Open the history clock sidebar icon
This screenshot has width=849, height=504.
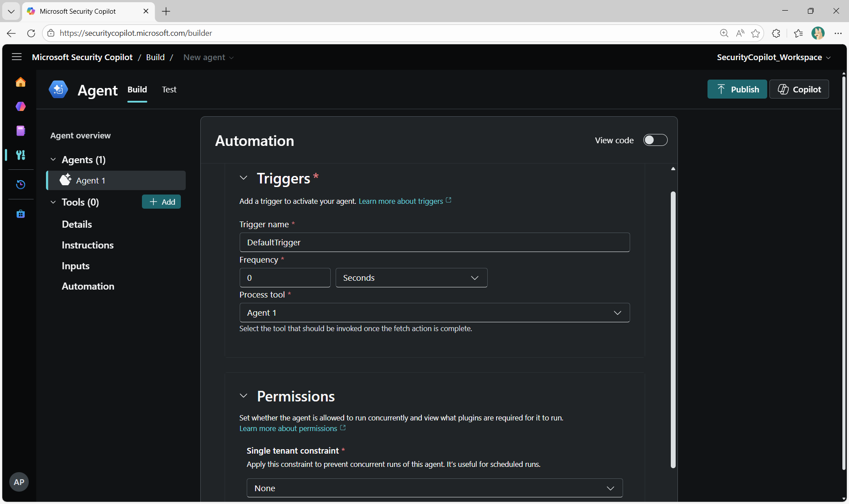click(20, 184)
